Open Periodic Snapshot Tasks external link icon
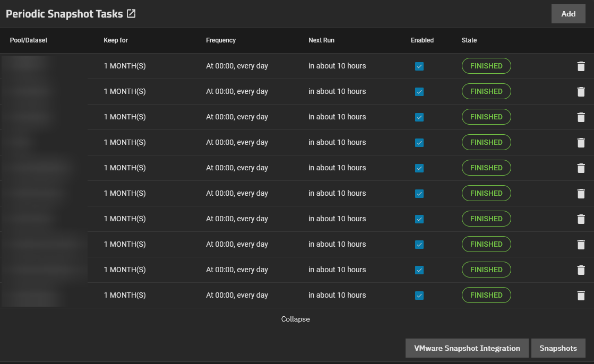The width and height of the screenshot is (594, 364). (131, 14)
